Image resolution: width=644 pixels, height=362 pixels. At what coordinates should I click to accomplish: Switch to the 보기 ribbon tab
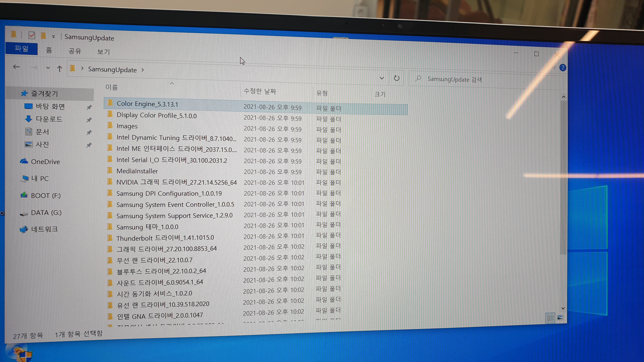[x=103, y=52]
